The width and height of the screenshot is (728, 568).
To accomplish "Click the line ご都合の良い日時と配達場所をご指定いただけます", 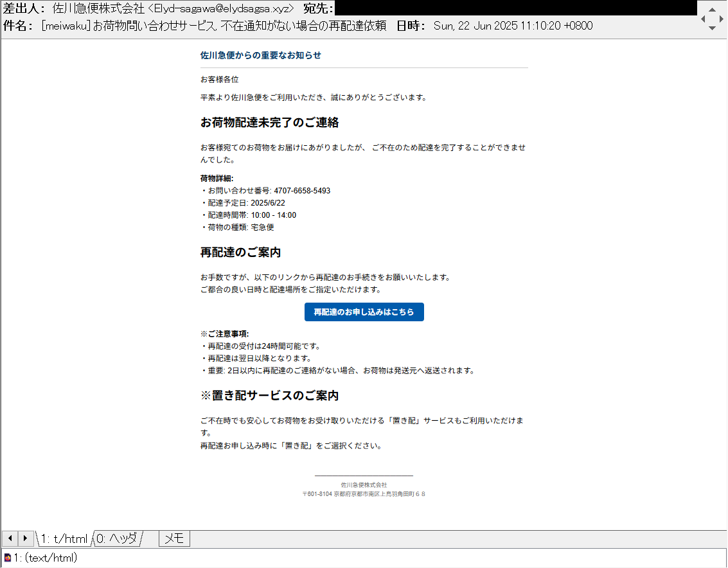I will tap(291, 290).
